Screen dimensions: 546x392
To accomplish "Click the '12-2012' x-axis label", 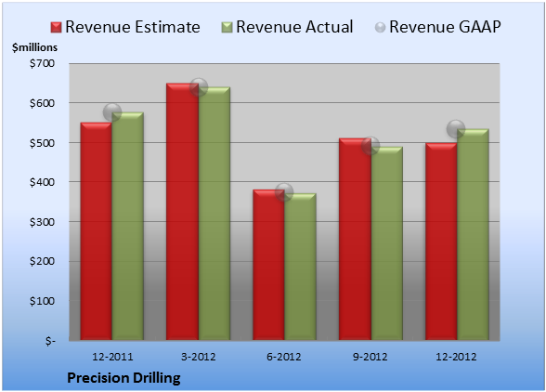I will [456, 357].
